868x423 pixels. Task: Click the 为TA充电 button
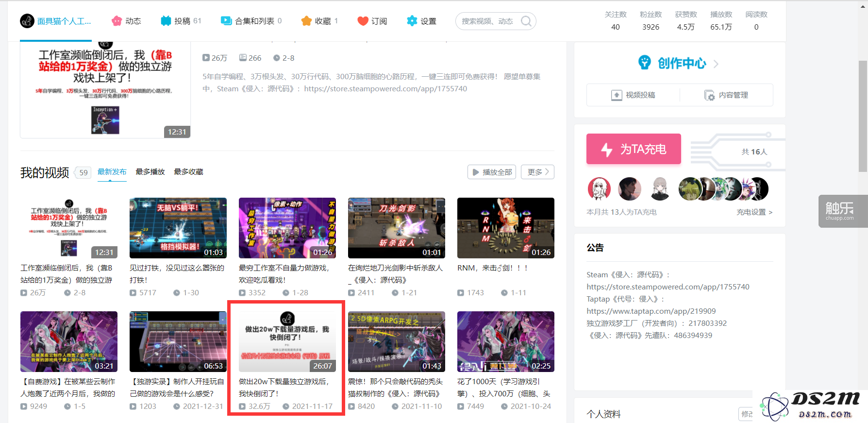pyautogui.click(x=634, y=149)
